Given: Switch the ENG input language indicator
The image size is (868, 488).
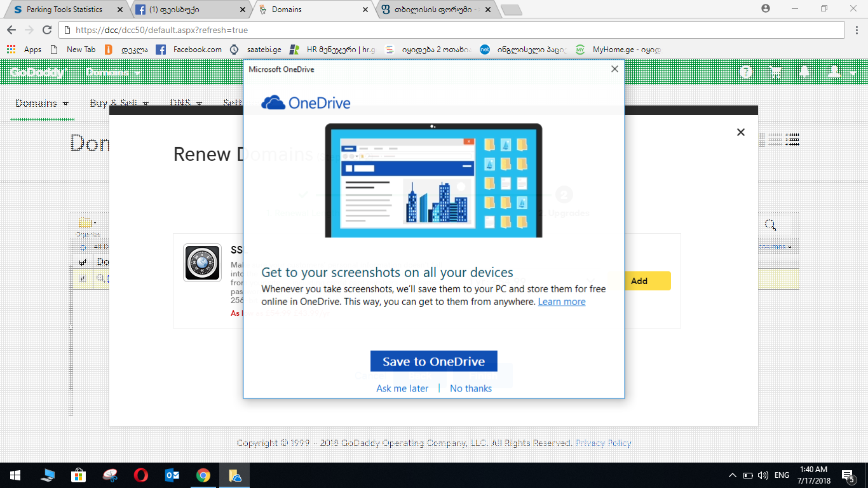Looking at the screenshot, I should [x=782, y=475].
